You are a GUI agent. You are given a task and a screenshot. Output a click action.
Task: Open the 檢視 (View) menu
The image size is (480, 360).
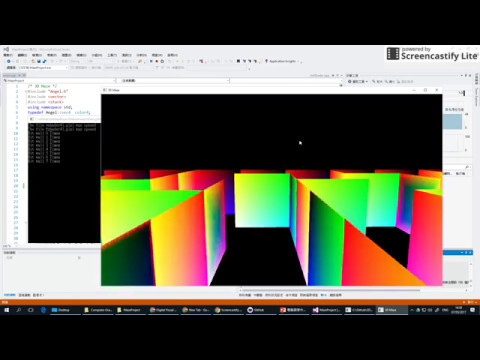37,55
